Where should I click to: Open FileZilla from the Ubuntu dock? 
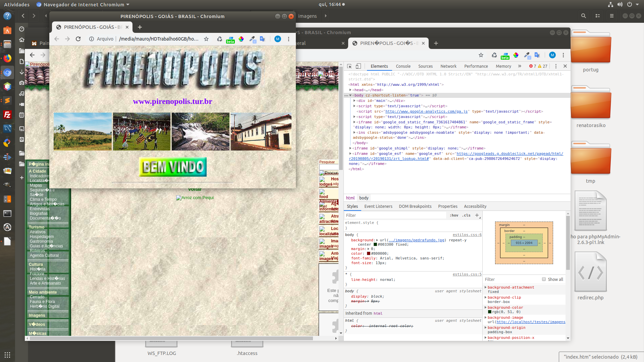click(x=7, y=115)
